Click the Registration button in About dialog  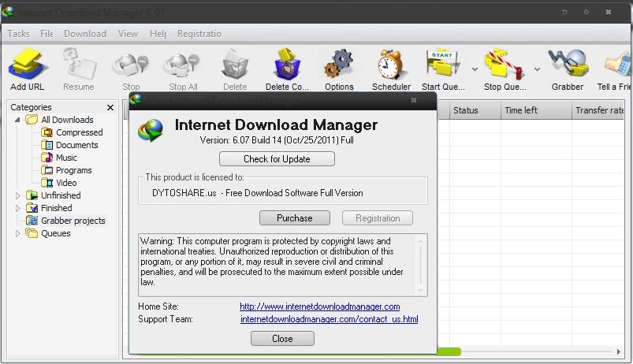(x=378, y=218)
